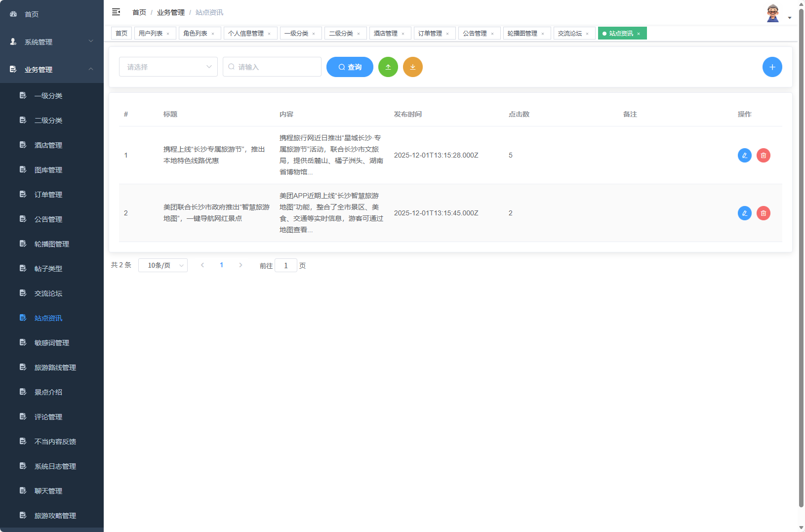Close the 交流论坛 tab with its x

(588, 33)
